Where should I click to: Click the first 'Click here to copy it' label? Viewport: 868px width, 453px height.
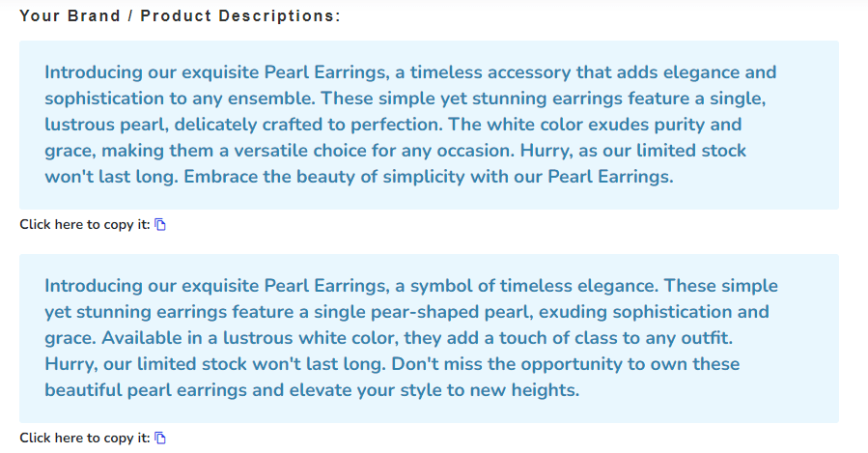[x=85, y=225]
